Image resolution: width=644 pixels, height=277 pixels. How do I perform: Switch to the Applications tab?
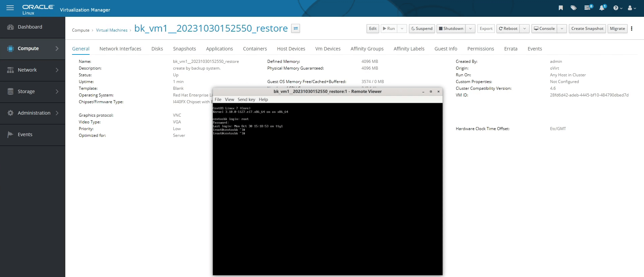tap(219, 49)
